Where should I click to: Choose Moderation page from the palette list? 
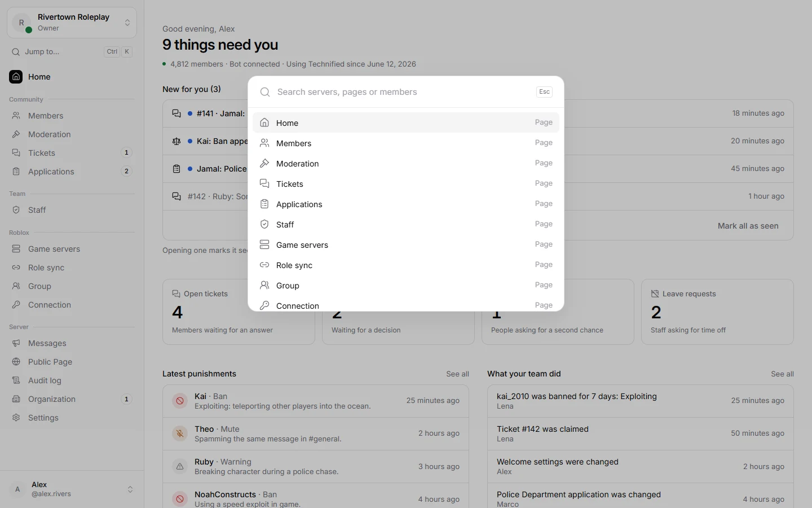(x=406, y=163)
